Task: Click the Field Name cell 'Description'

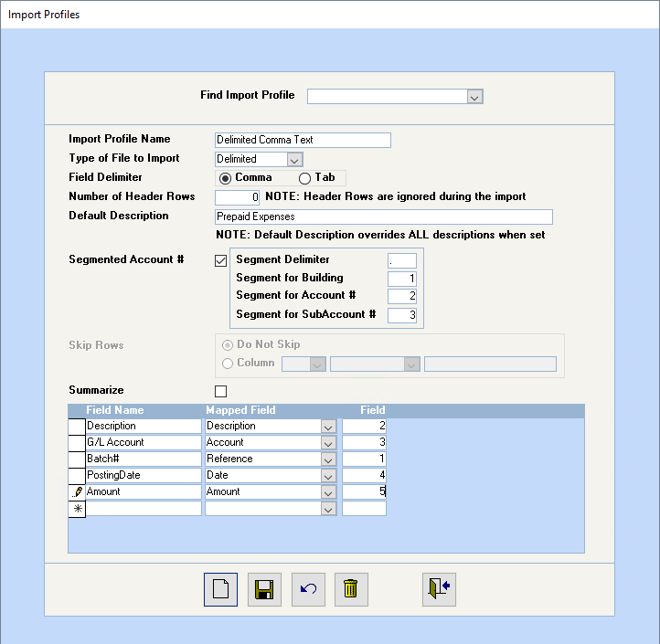Action: [144, 426]
